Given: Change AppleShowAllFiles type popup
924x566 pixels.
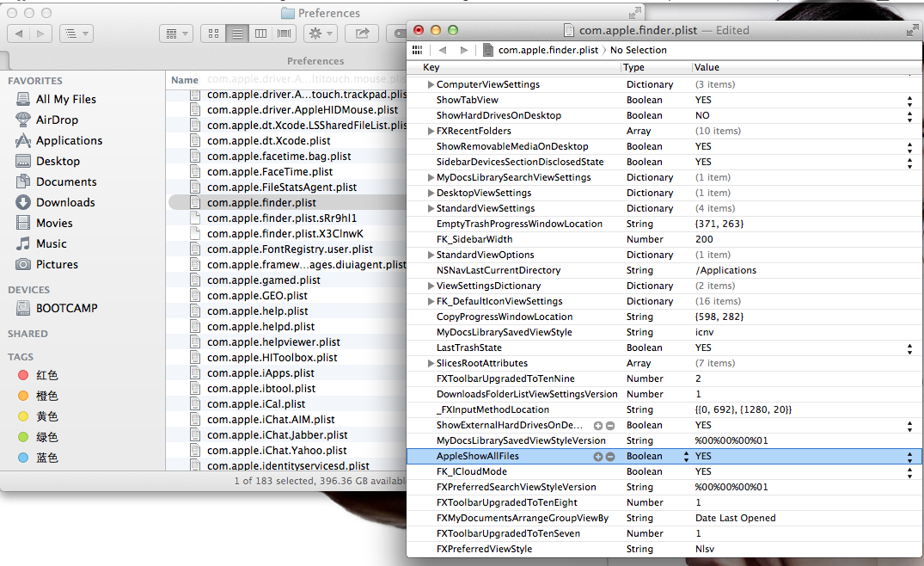Looking at the screenshot, I should (x=686, y=457).
